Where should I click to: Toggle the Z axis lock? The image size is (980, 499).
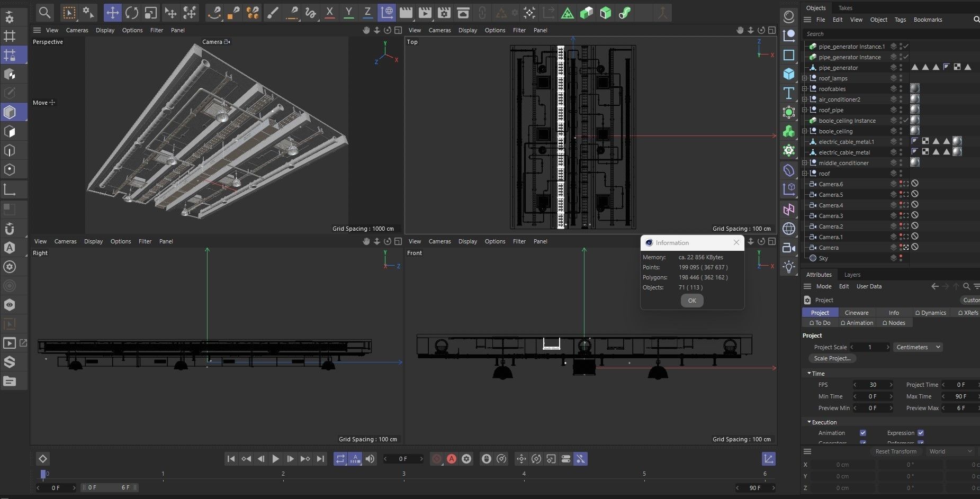[367, 13]
